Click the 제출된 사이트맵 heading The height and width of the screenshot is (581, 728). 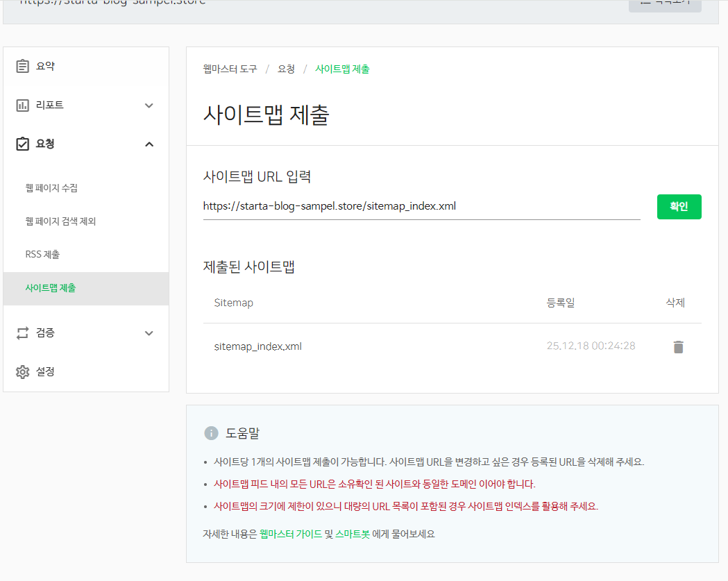pos(249,267)
